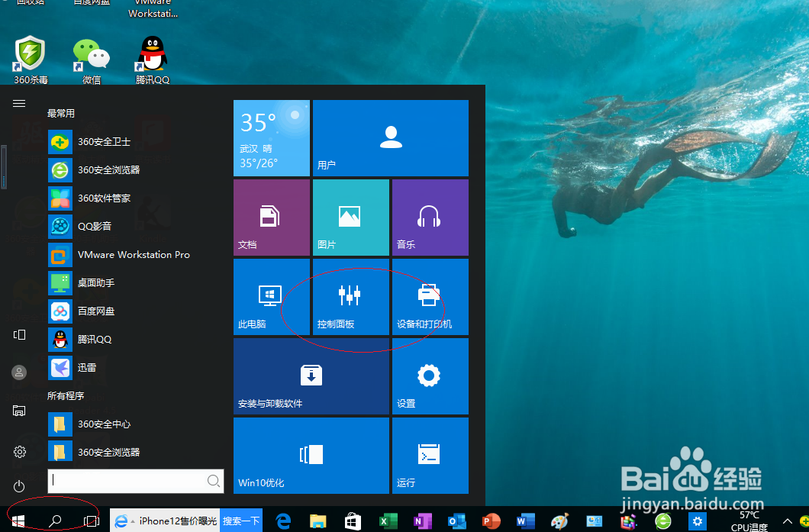
Task: Launch QQ影音 from the list
Action: point(134,226)
